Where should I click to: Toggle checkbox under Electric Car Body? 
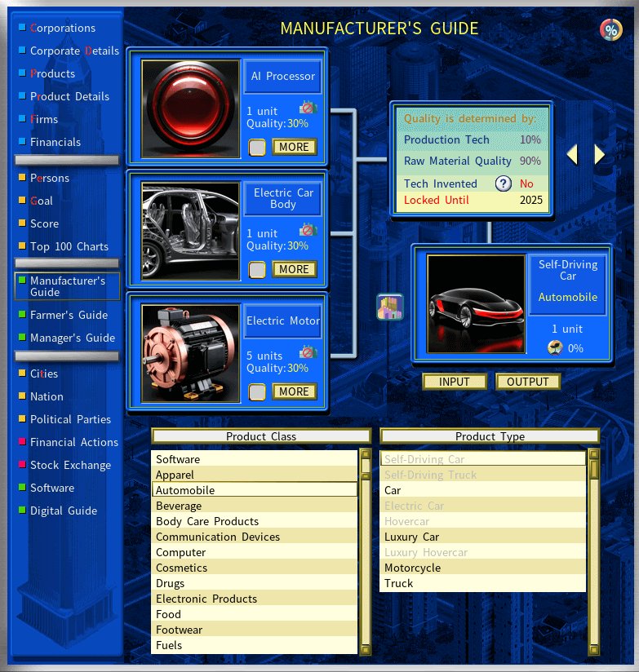pyautogui.click(x=257, y=270)
